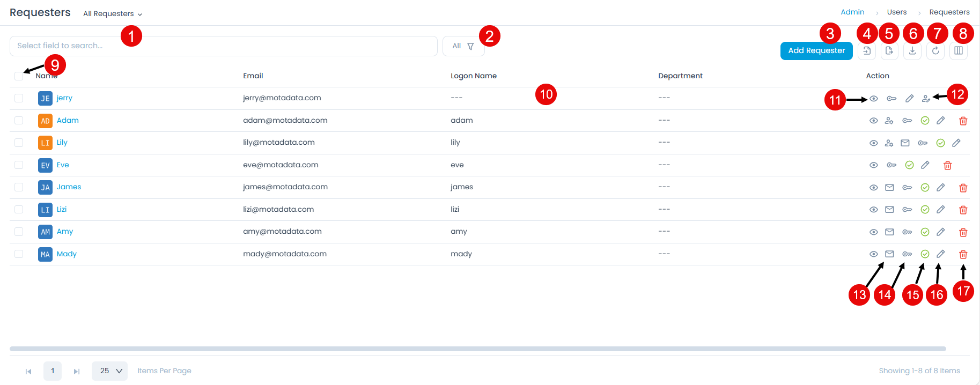Click the JE avatar for jerry
Image resolution: width=980 pixels, height=385 pixels.
(x=45, y=99)
